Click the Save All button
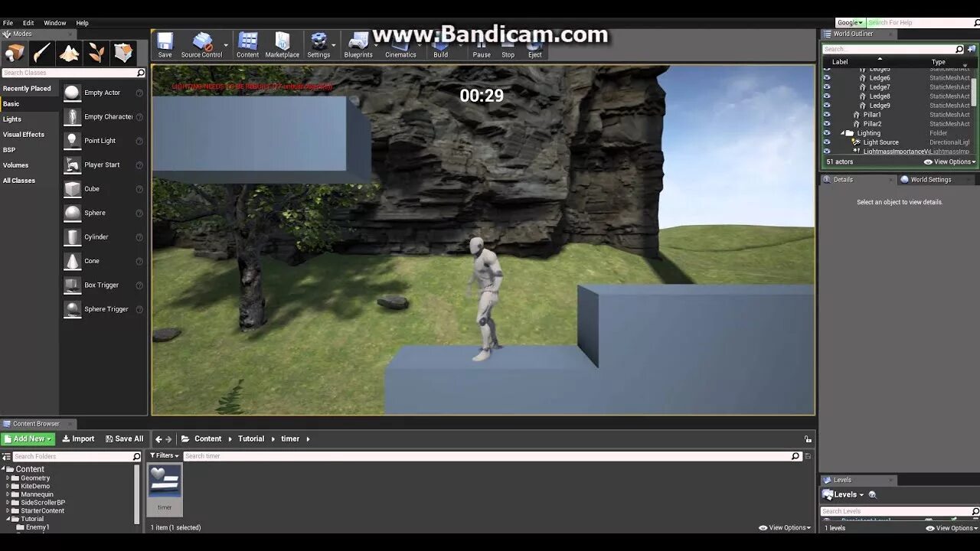Image resolution: width=980 pixels, height=551 pixels. [x=124, y=439]
